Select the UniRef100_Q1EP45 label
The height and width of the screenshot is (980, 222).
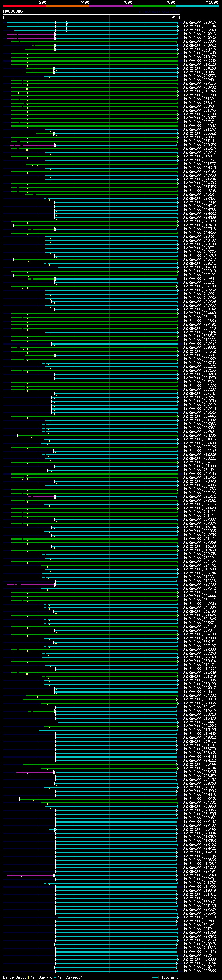(x=199, y=91)
